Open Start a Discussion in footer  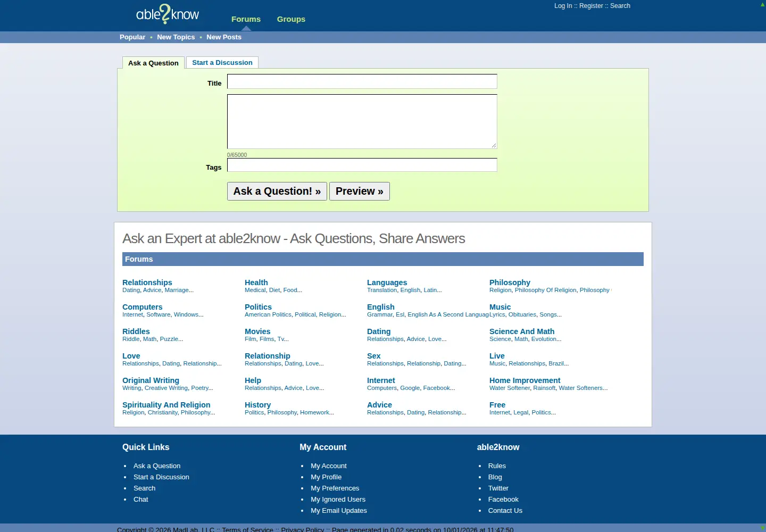tap(161, 477)
